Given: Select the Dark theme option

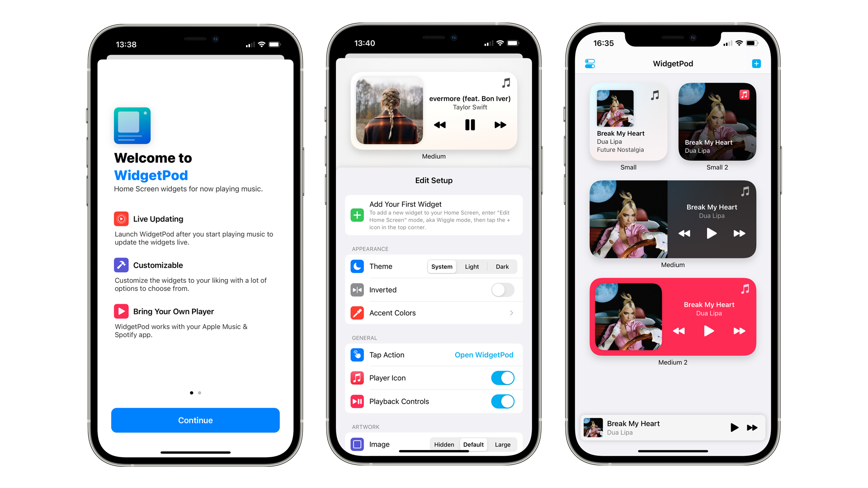Looking at the screenshot, I should point(500,266).
